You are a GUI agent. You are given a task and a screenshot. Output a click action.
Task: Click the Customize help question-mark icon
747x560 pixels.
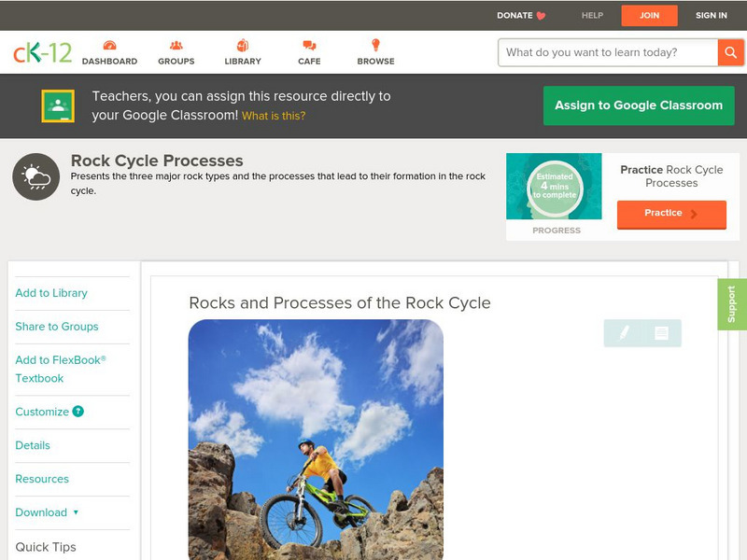[x=78, y=412]
